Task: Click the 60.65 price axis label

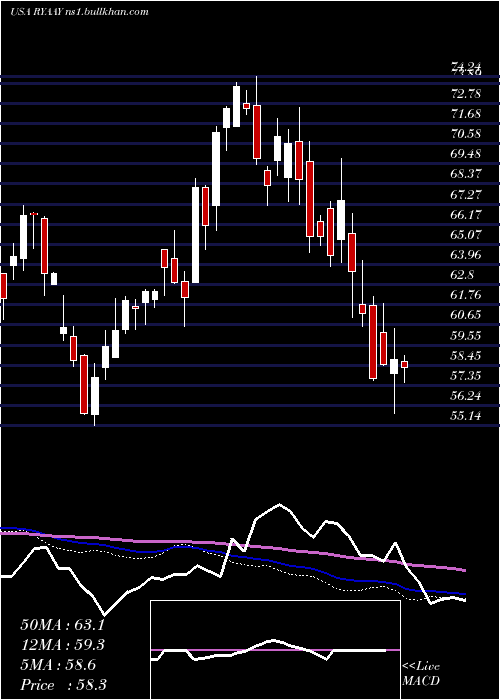Action: click(467, 315)
